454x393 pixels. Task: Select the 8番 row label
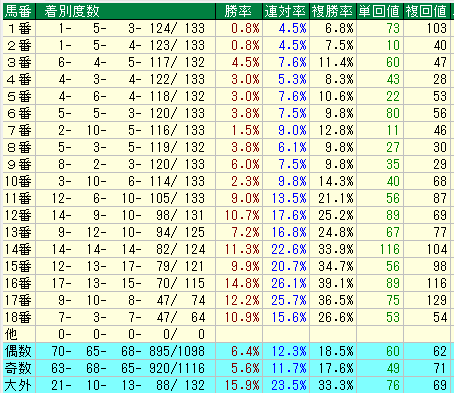19,148
